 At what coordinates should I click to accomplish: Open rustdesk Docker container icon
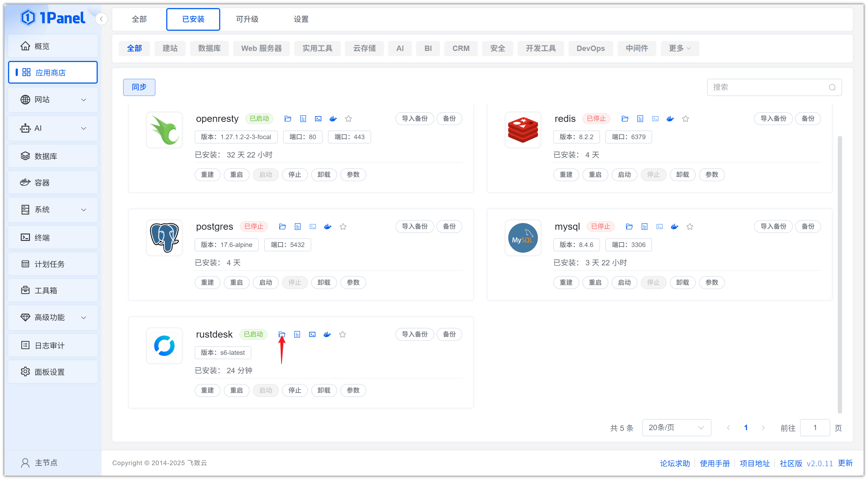click(x=327, y=334)
